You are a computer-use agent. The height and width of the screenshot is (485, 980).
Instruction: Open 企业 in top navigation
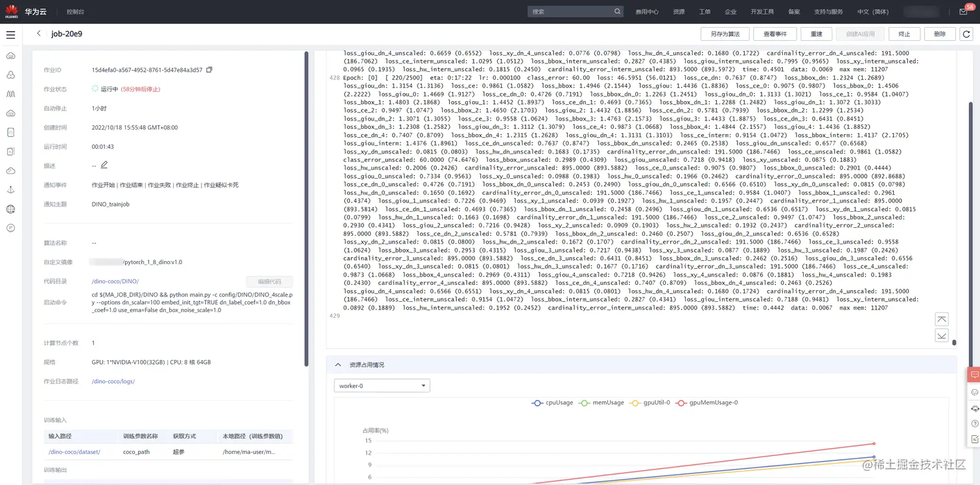730,12
